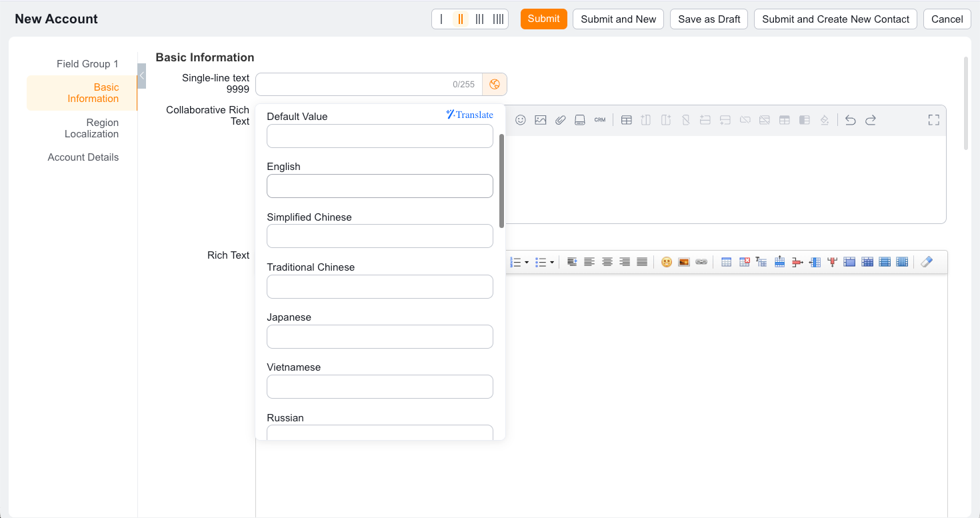Select Basic Information in sidebar
This screenshot has width=980, height=518.
click(x=82, y=93)
